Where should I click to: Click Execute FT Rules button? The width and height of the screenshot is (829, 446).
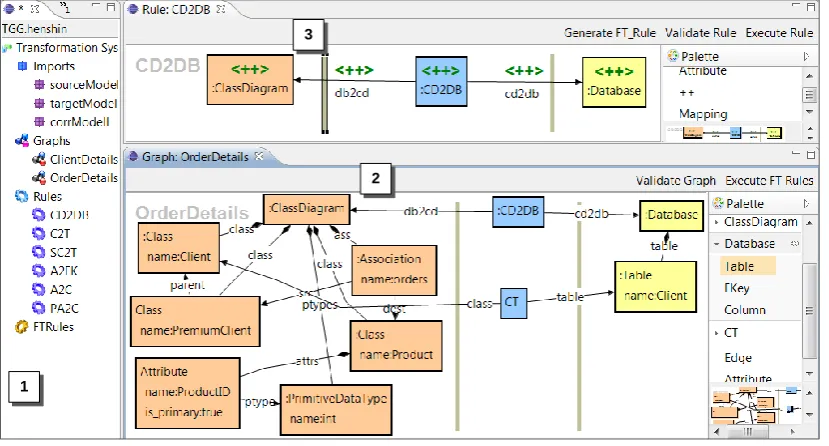(x=769, y=181)
